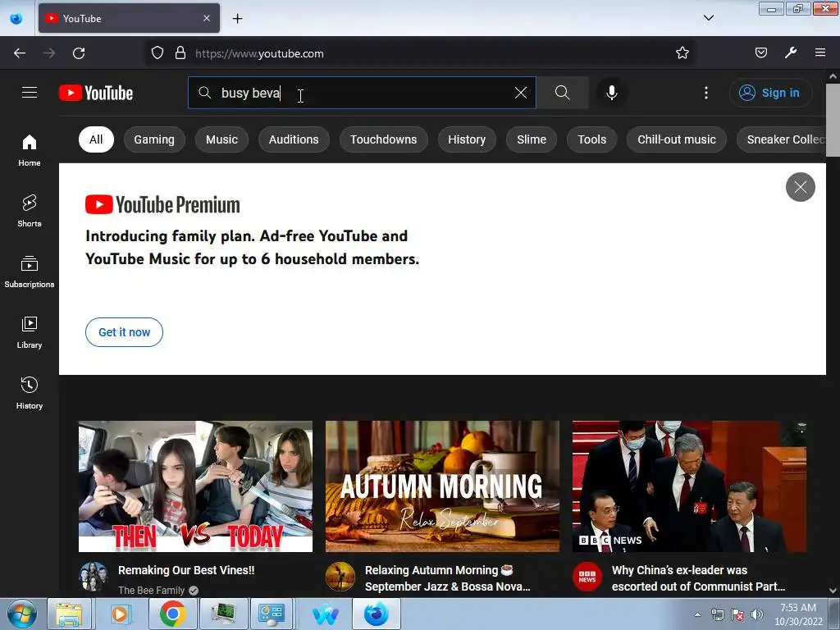Click the YouTube logo
Image resolution: width=840 pixels, height=630 pixels.
pos(96,93)
